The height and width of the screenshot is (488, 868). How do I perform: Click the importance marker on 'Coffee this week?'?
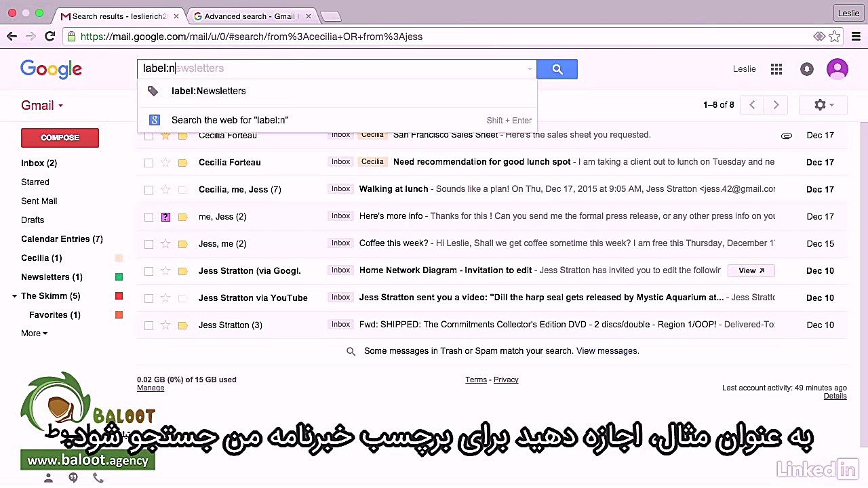point(182,244)
